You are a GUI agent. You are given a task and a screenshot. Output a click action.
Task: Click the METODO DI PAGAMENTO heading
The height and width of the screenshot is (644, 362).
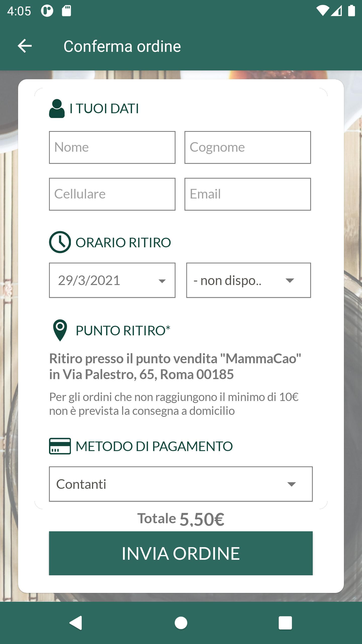(x=154, y=446)
